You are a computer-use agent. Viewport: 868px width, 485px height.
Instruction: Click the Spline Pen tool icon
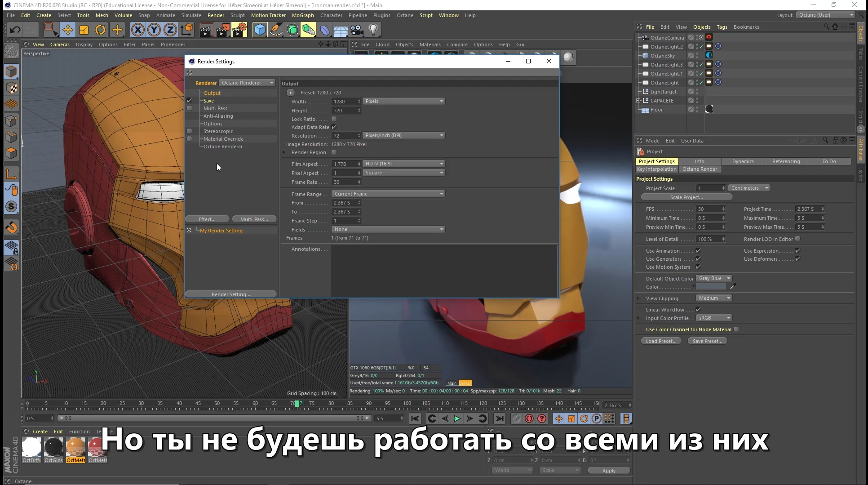click(x=276, y=30)
